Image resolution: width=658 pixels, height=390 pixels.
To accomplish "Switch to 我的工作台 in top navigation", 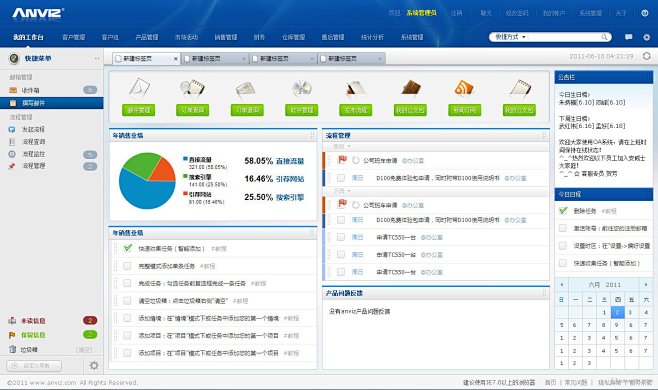I will 28,37.
